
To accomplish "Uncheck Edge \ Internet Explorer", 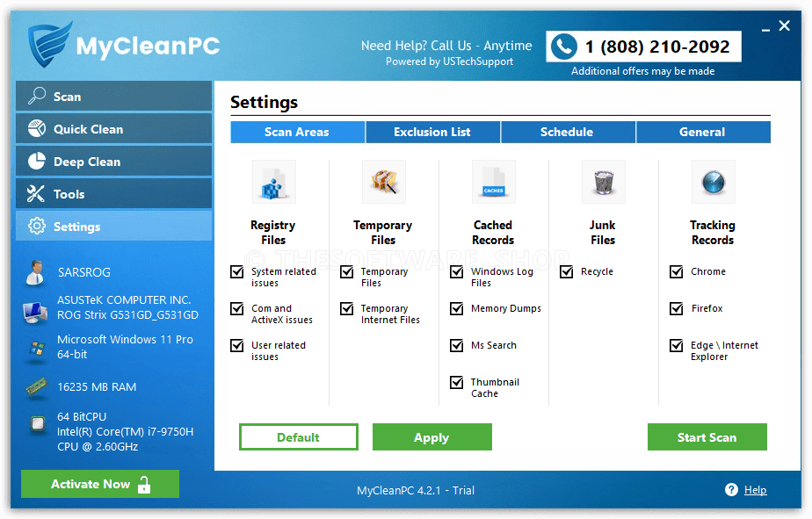I will [677, 345].
